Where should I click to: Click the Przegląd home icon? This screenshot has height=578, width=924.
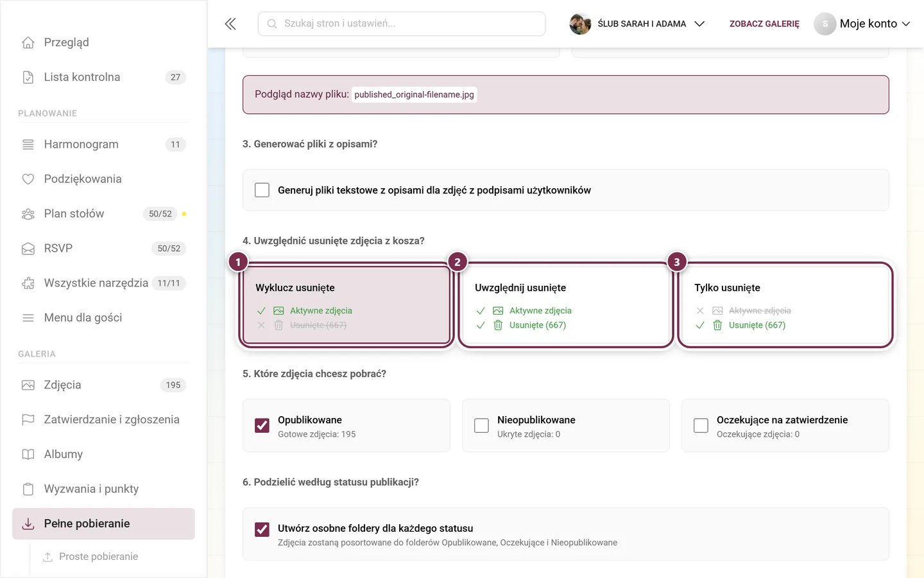click(28, 42)
